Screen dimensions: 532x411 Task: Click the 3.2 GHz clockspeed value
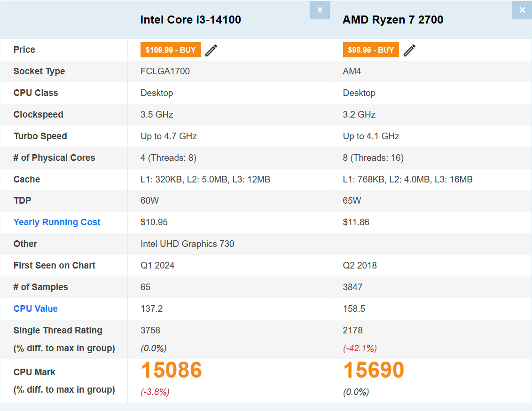pos(359,114)
